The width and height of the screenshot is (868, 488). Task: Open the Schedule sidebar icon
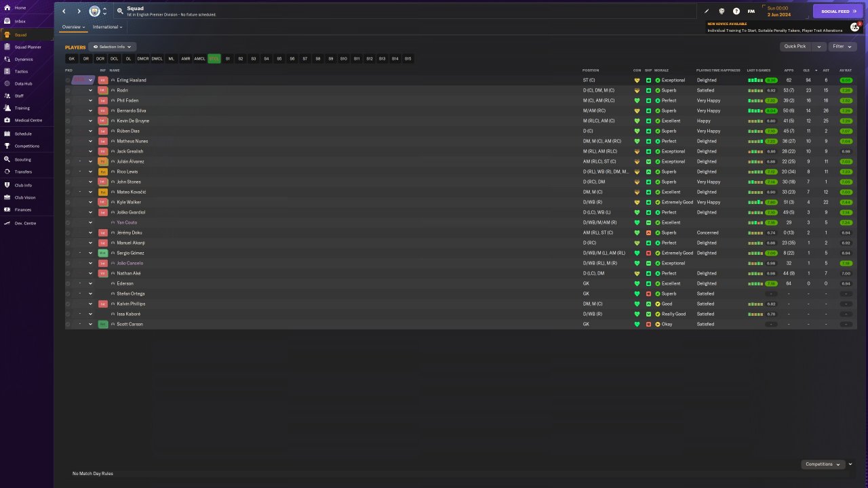pos(7,134)
